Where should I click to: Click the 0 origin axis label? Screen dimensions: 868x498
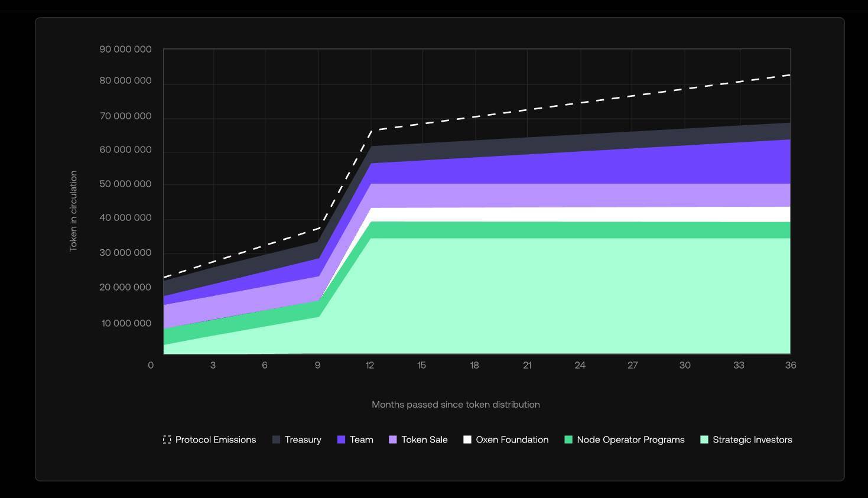151,365
